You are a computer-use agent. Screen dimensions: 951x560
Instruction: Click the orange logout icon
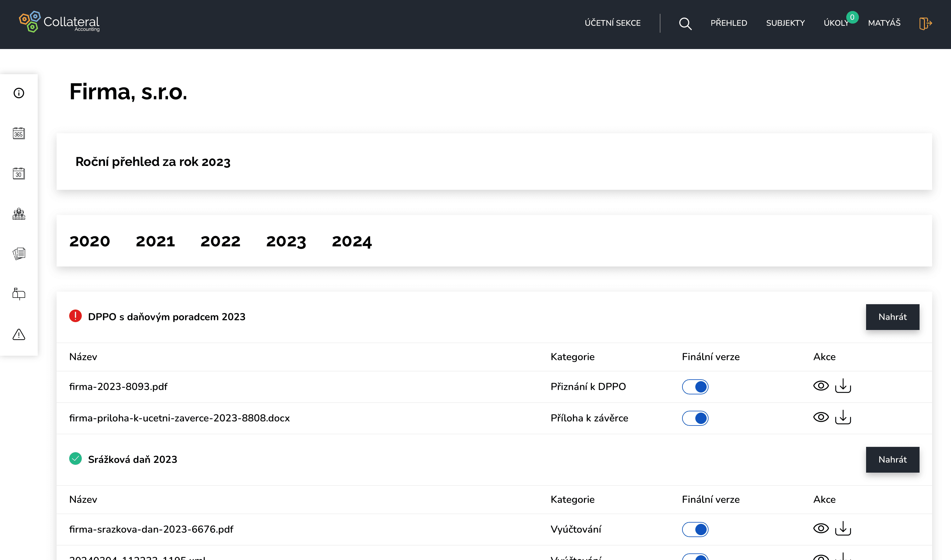tap(925, 23)
